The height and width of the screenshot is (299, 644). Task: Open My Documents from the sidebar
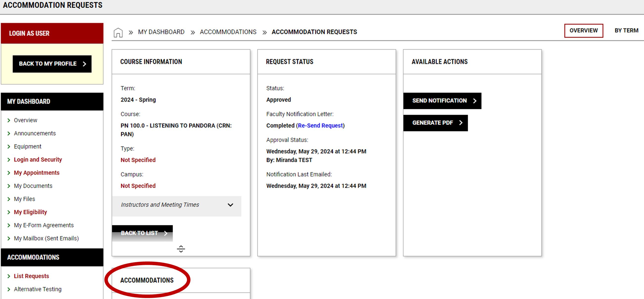33,186
